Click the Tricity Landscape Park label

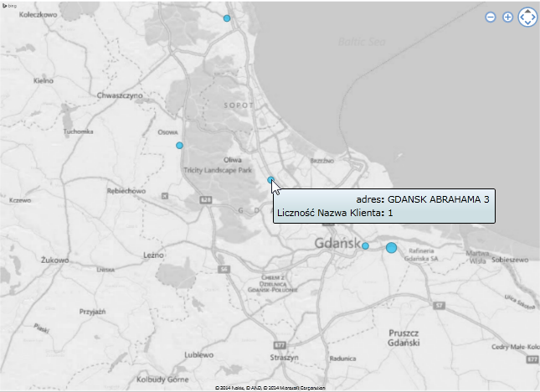click(x=219, y=169)
